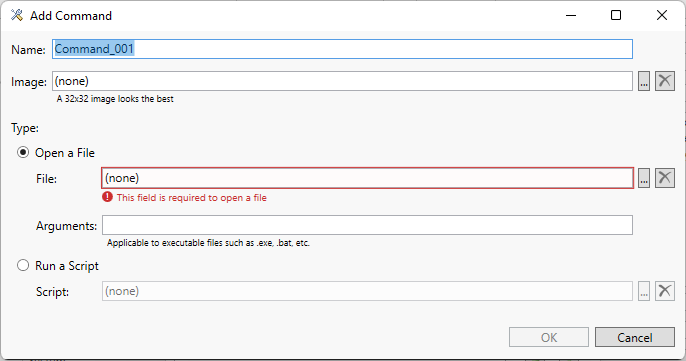Select the Open a File radio button
The height and width of the screenshot is (361, 686).
tap(23, 152)
